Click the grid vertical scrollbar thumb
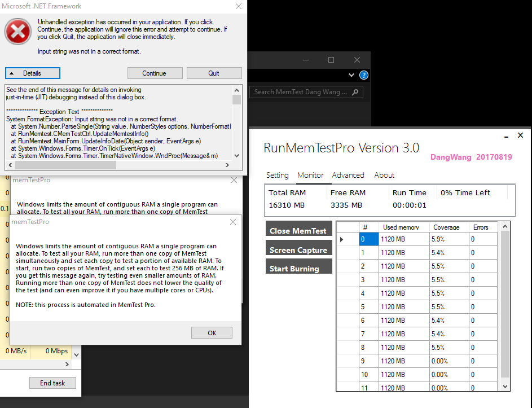 [x=505, y=304]
